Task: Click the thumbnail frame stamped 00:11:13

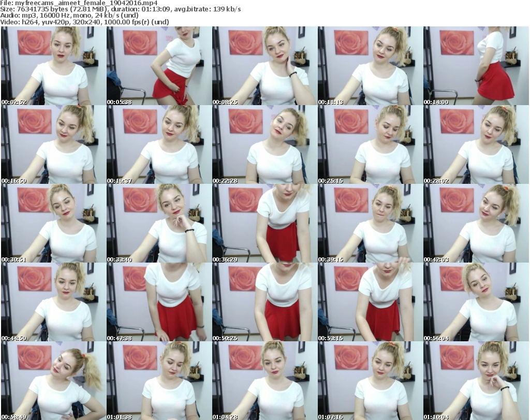Action: (370, 66)
